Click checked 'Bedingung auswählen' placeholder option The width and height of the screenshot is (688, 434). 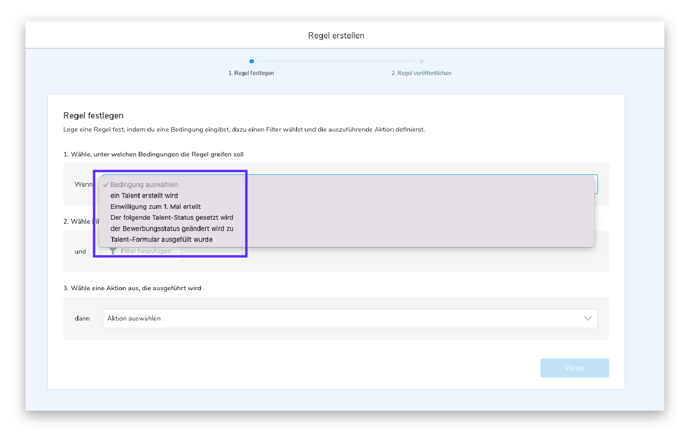click(144, 185)
